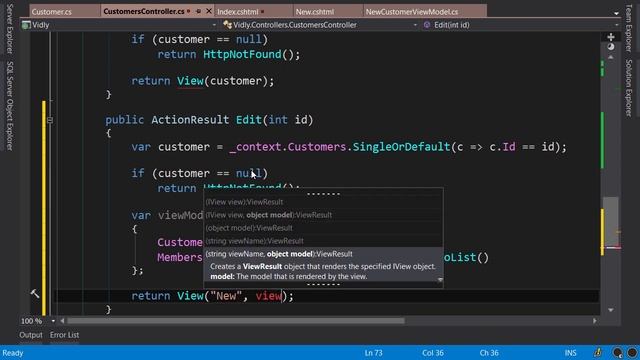This screenshot has height=360, width=640.
Task: Switch to the NewCustomerViewModel.cs tab
Action: (411, 12)
